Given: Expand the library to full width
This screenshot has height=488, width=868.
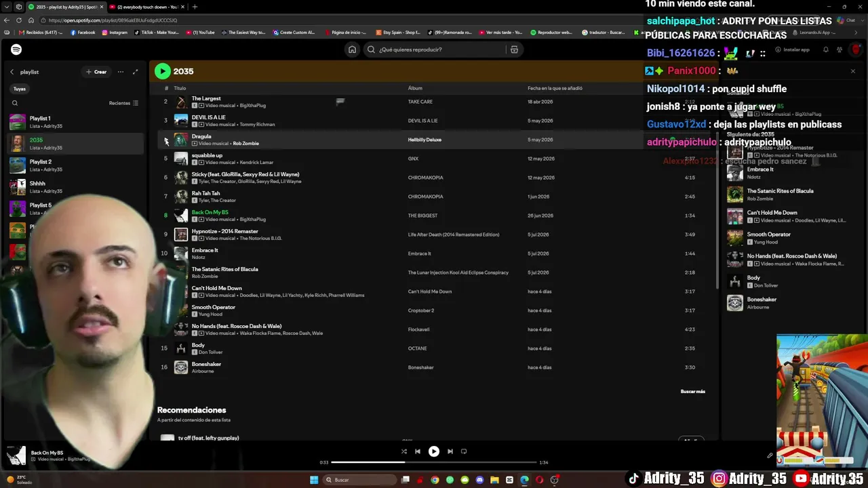Looking at the screenshot, I should pyautogui.click(x=135, y=72).
